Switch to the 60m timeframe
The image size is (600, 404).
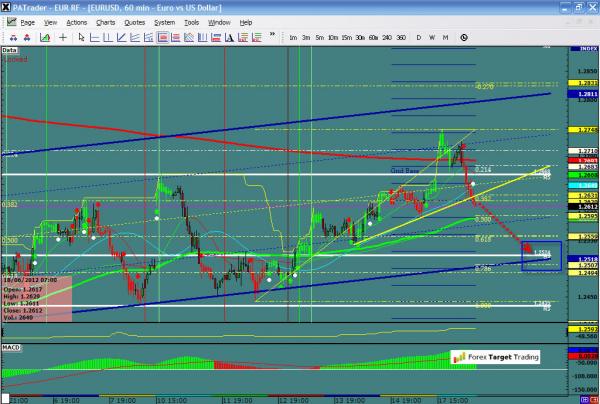[x=372, y=37]
